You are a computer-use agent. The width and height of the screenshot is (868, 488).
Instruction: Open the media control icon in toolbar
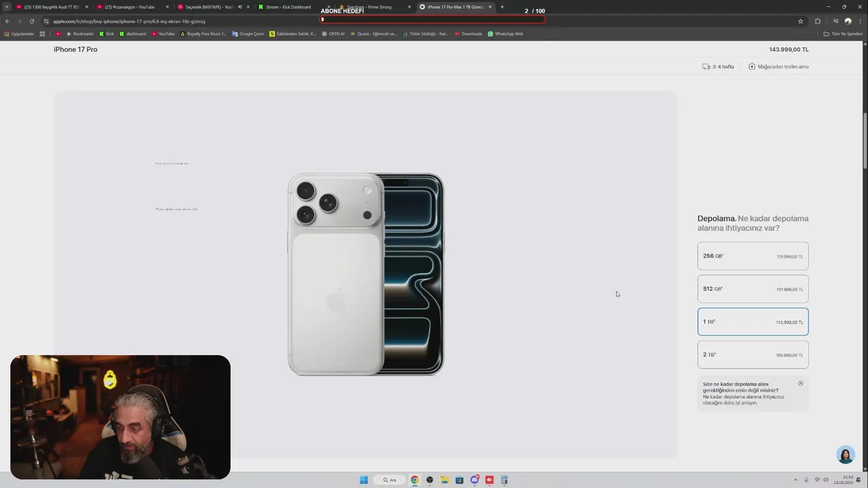point(835,21)
